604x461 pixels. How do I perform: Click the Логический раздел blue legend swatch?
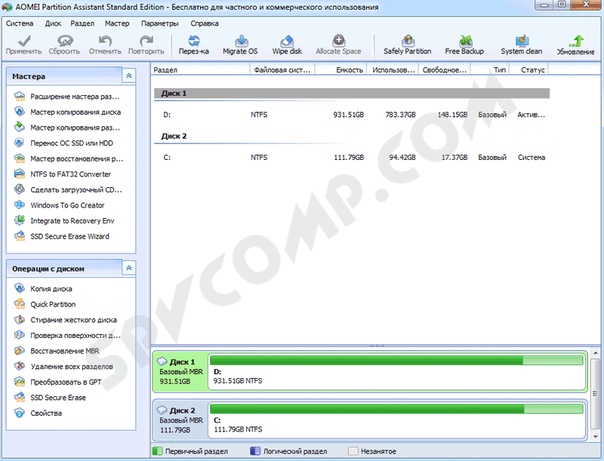tap(255, 451)
